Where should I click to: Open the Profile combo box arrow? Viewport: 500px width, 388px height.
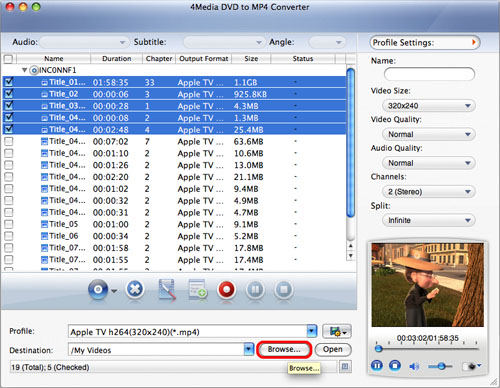pyautogui.click(x=312, y=331)
